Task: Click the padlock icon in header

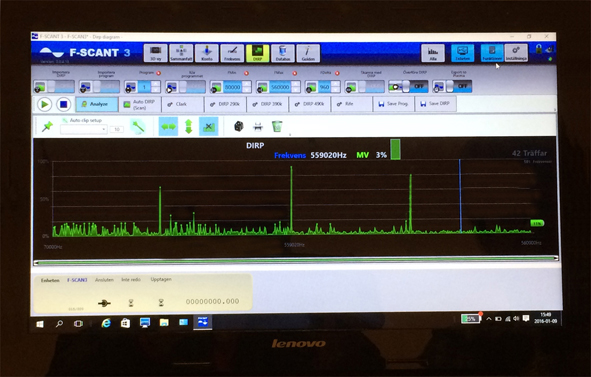Action: point(539,49)
